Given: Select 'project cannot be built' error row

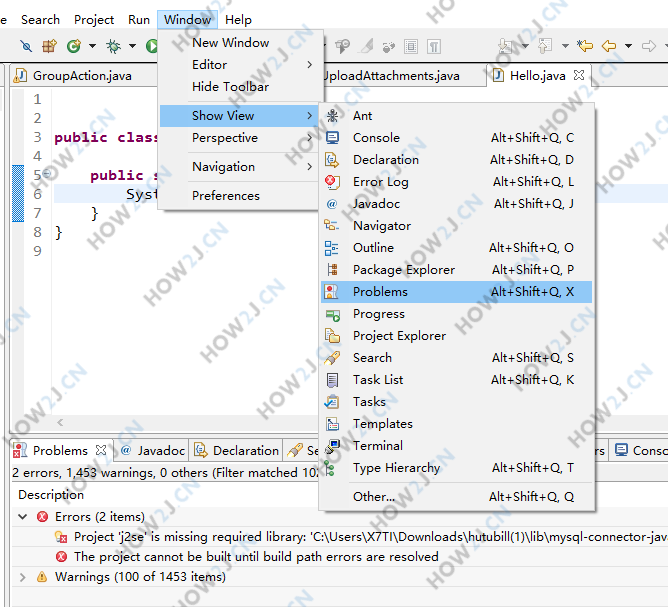Looking at the screenshot, I should click(340, 557).
